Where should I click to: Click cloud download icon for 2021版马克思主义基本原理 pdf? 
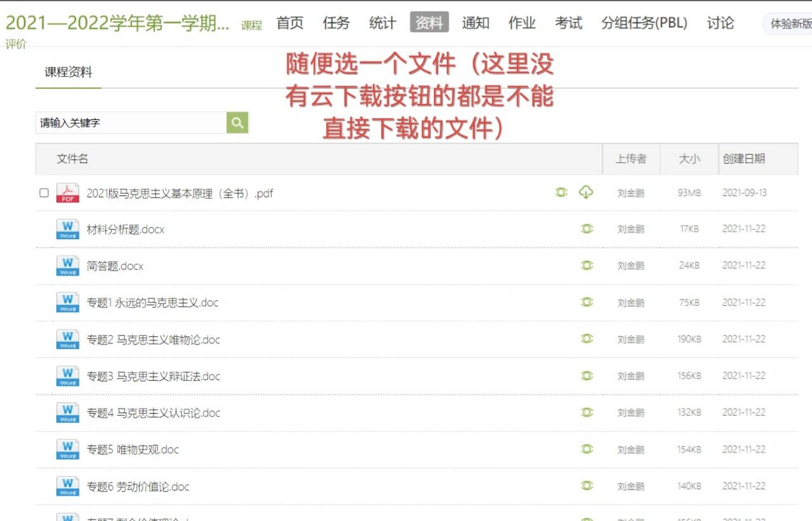(586, 192)
